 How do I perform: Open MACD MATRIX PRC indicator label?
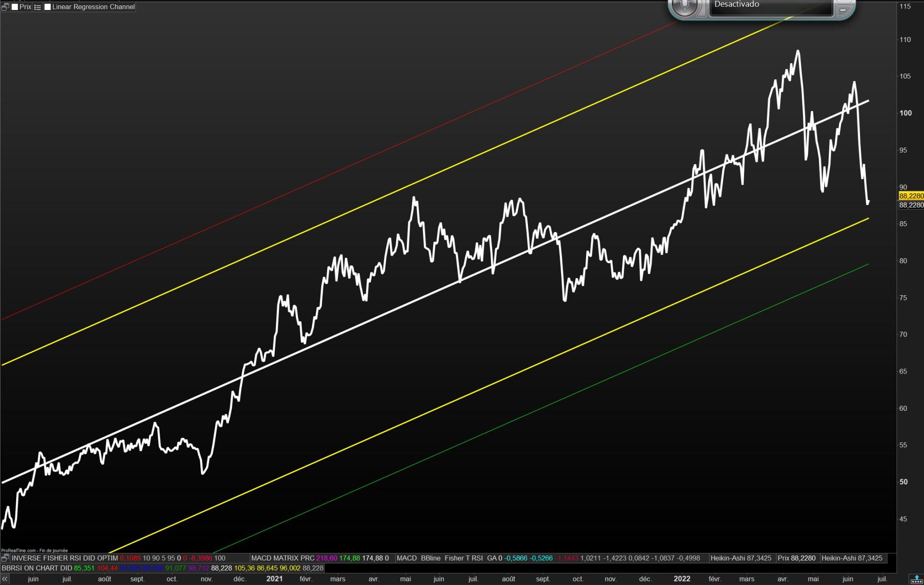(x=283, y=558)
